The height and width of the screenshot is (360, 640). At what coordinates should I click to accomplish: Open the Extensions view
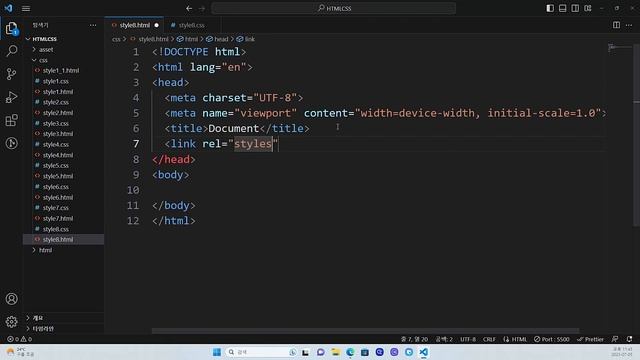[x=11, y=120]
